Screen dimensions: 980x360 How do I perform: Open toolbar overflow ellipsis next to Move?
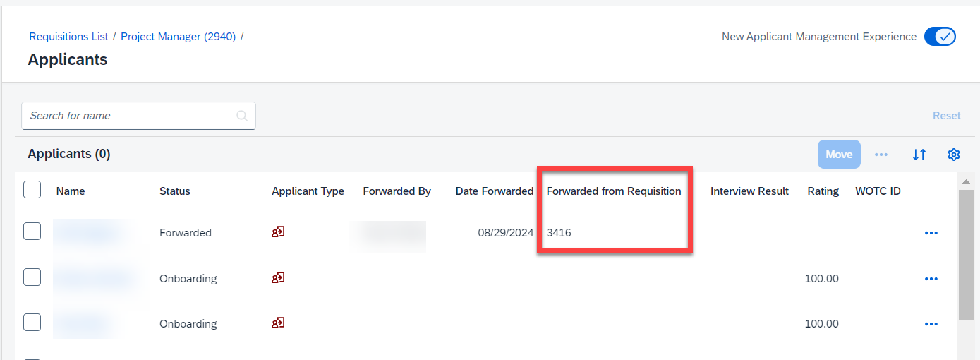tap(881, 154)
